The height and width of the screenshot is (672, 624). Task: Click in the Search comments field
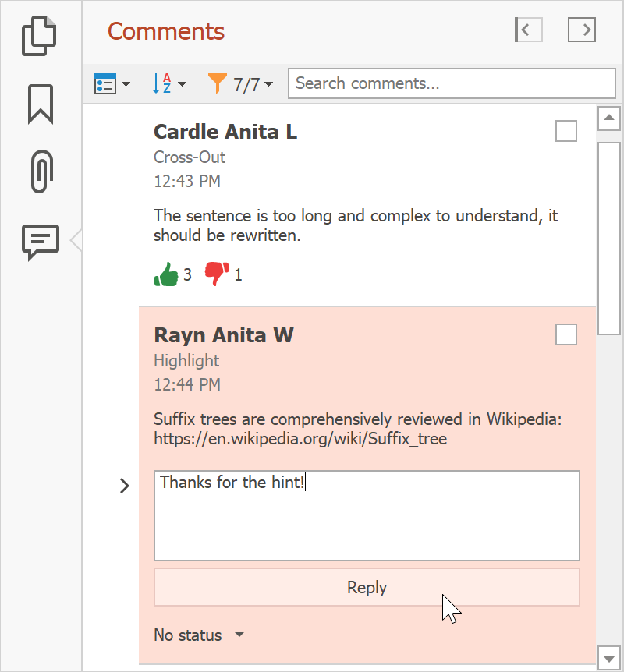[452, 83]
